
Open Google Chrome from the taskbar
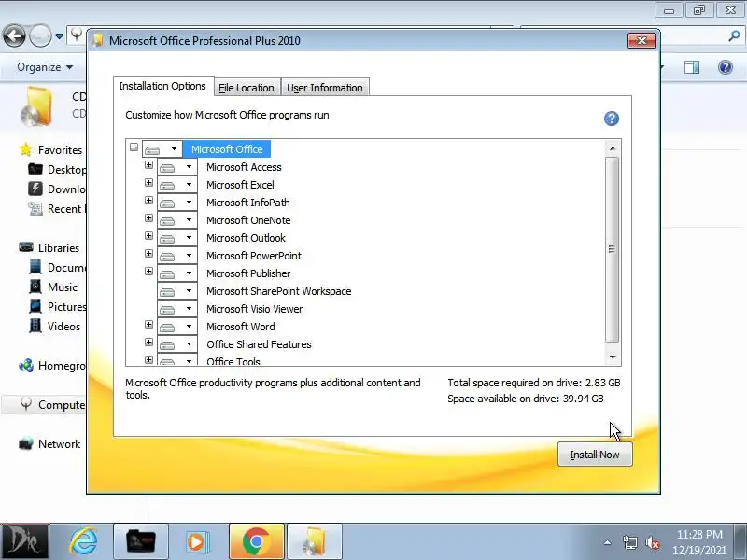tap(256, 541)
